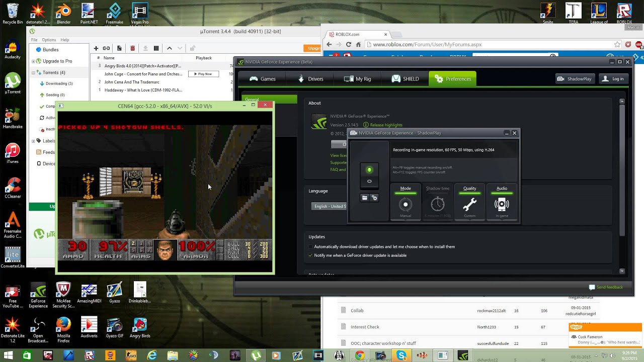The width and height of the screenshot is (644, 362).
Task: Click the ShadowPlay button in GeForce Experience
Action: point(575,79)
